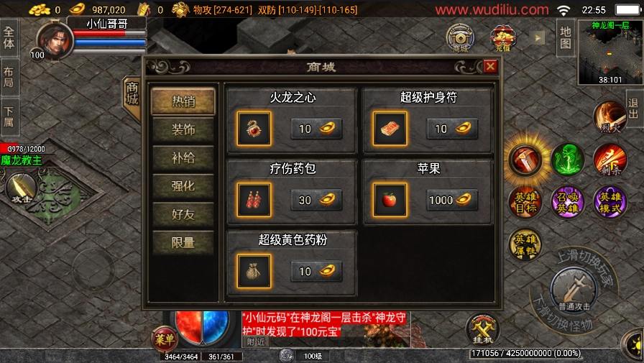The height and width of the screenshot is (363, 644).
Task: Switch to the 装饰 shop tab
Action: pyautogui.click(x=183, y=130)
